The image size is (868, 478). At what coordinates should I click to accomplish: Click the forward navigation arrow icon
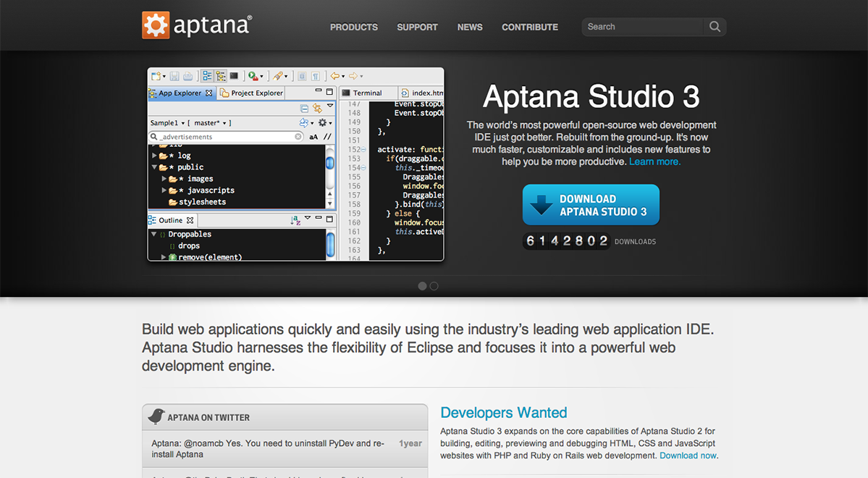point(353,76)
